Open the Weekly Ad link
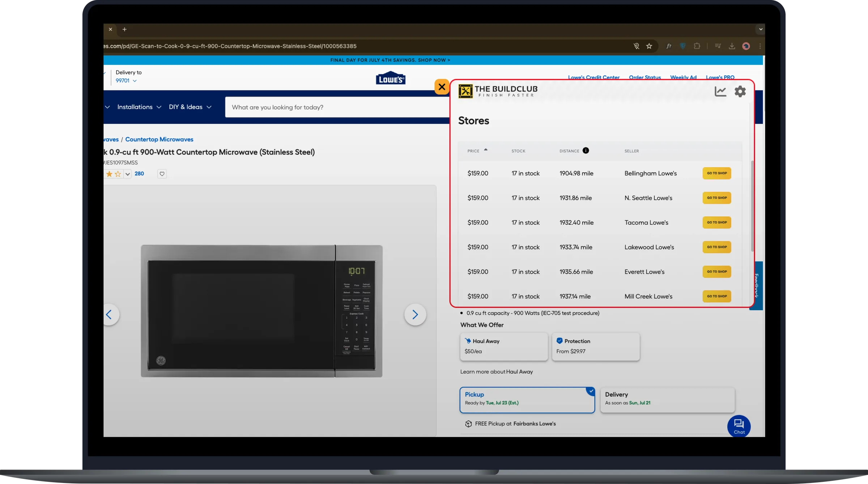Image resolution: width=868 pixels, height=484 pixels. (683, 77)
